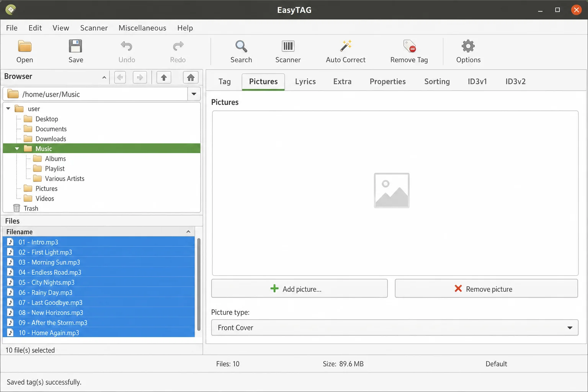Select the Documents folder
This screenshot has height=392, width=588.
[51, 129]
